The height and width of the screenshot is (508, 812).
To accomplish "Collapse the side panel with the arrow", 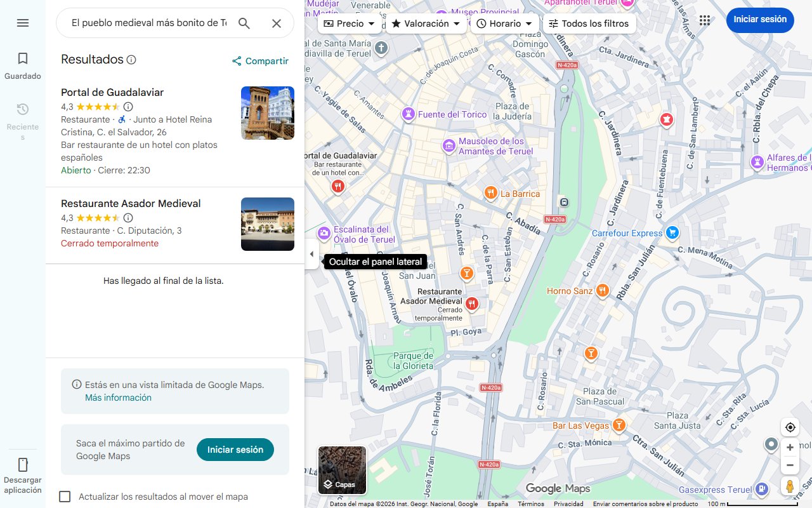I will pyautogui.click(x=311, y=254).
